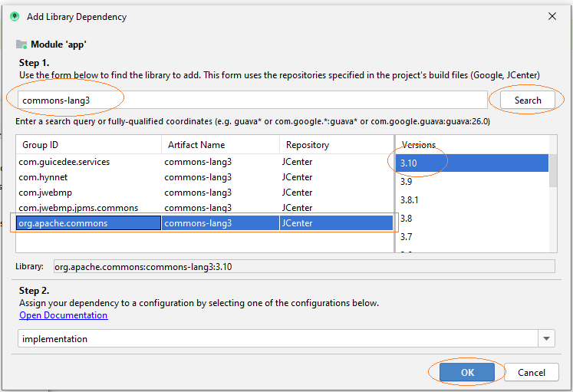Sort by the Group ID column header
This screenshot has width=573, height=392.
pos(88,145)
